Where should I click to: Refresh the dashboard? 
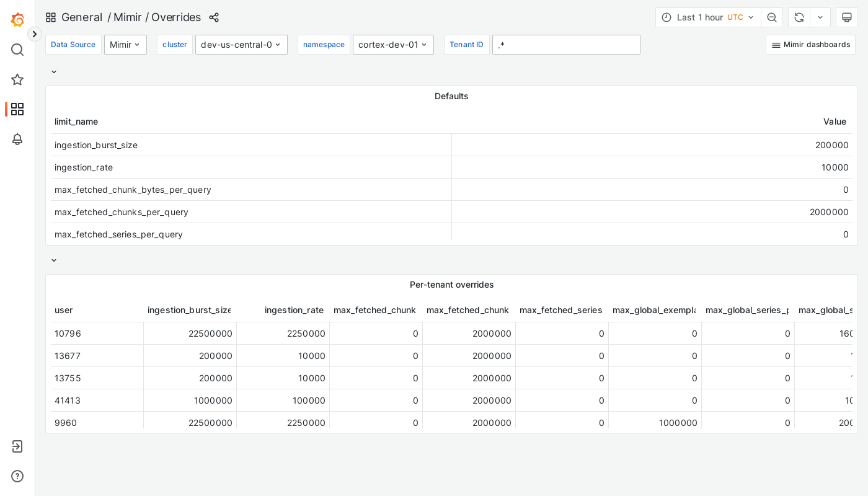[x=799, y=17]
